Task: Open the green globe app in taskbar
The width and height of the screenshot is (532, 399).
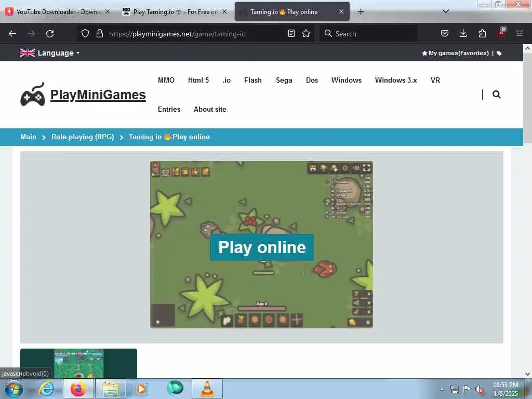Action: point(175,388)
